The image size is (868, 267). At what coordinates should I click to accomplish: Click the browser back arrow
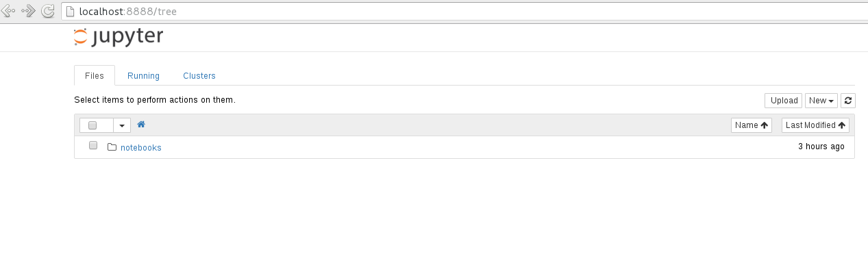(x=9, y=11)
